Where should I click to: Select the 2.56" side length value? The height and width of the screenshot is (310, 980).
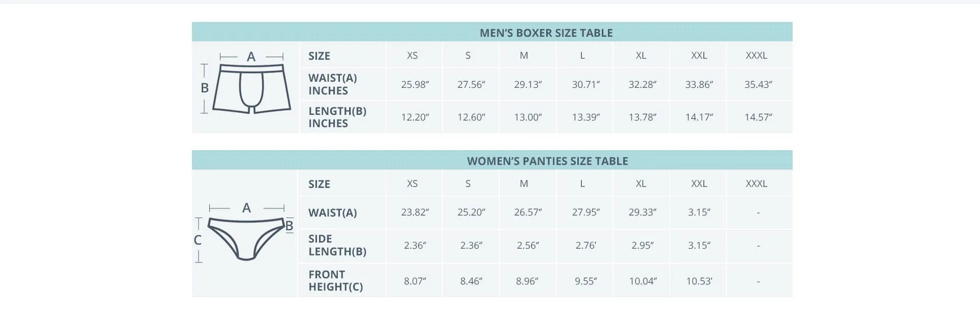(528, 246)
